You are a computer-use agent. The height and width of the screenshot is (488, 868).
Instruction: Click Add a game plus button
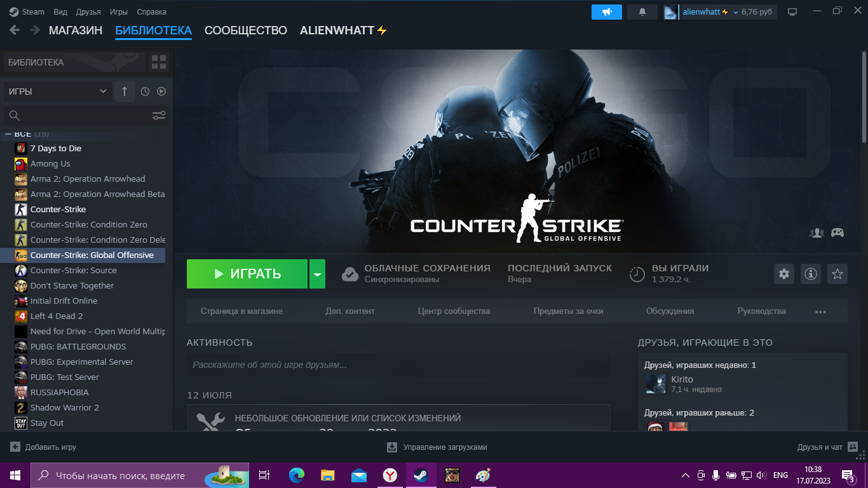click(43, 447)
